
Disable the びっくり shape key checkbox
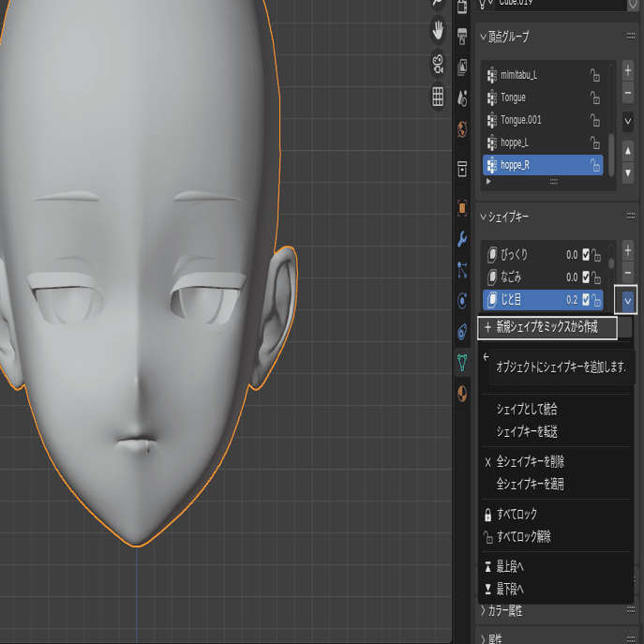click(x=586, y=255)
